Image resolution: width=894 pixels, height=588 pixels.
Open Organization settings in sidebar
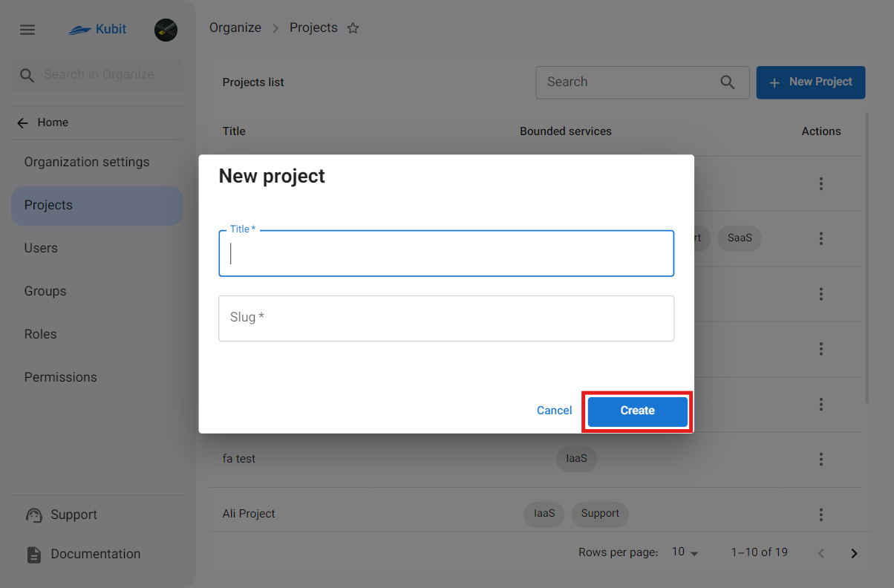pyautogui.click(x=97, y=162)
